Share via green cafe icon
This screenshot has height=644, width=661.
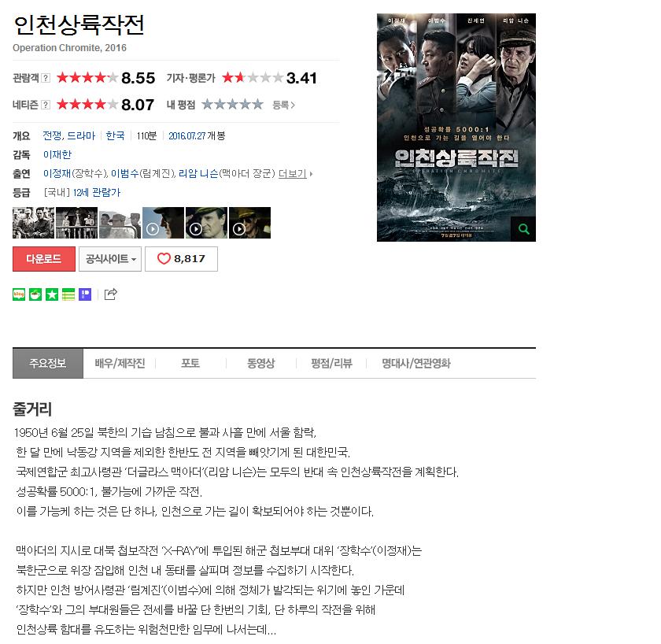tap(35, 294)
